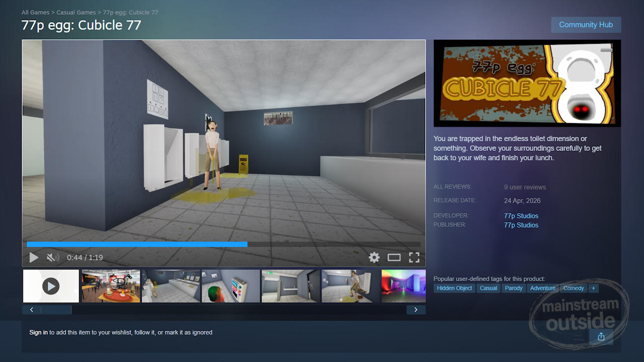Open 77p Studios developer page

[x=521, y=216]
